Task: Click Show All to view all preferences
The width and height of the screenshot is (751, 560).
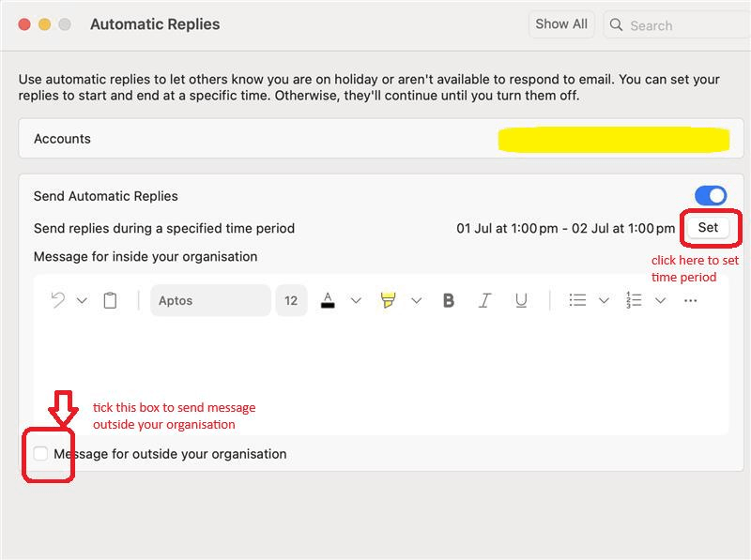Action: (x=561, y=24)
